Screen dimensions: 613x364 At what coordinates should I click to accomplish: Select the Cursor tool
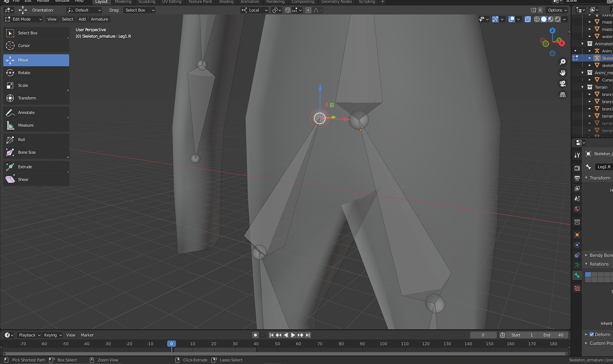tap(36, 46)
